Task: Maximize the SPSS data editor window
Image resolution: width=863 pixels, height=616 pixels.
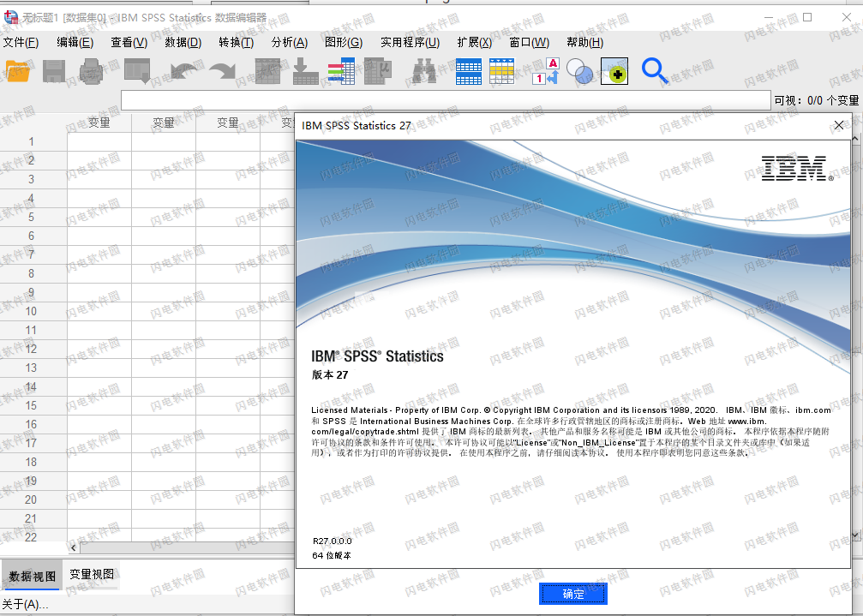Action: tap(807, 17)
